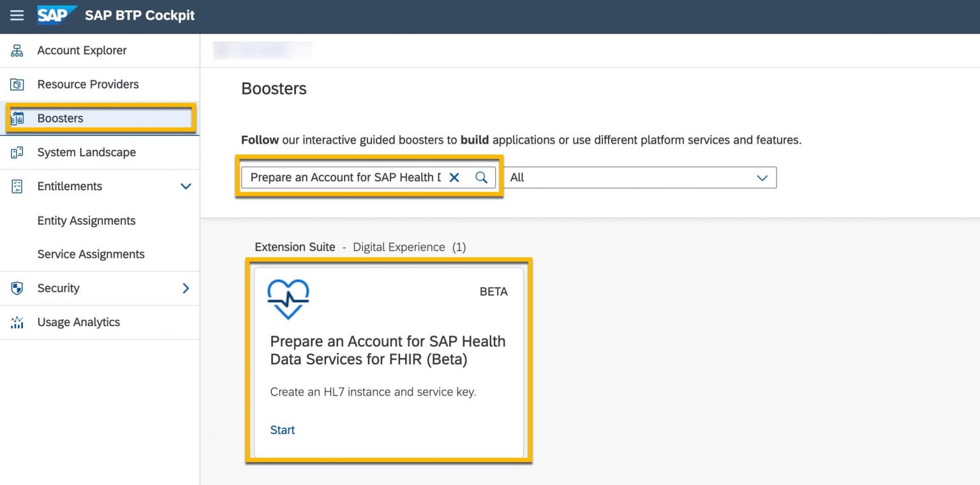
Task: Expand the Entitlements chevron
Action: [x=186, y=186]
